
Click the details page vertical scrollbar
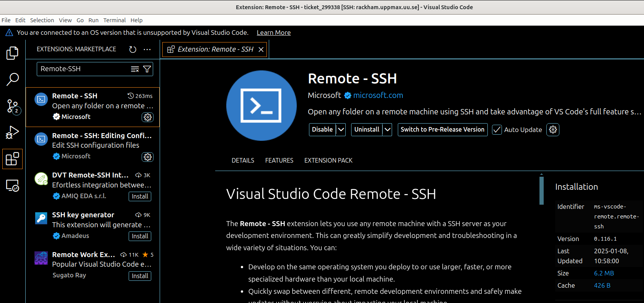[541, 190]
